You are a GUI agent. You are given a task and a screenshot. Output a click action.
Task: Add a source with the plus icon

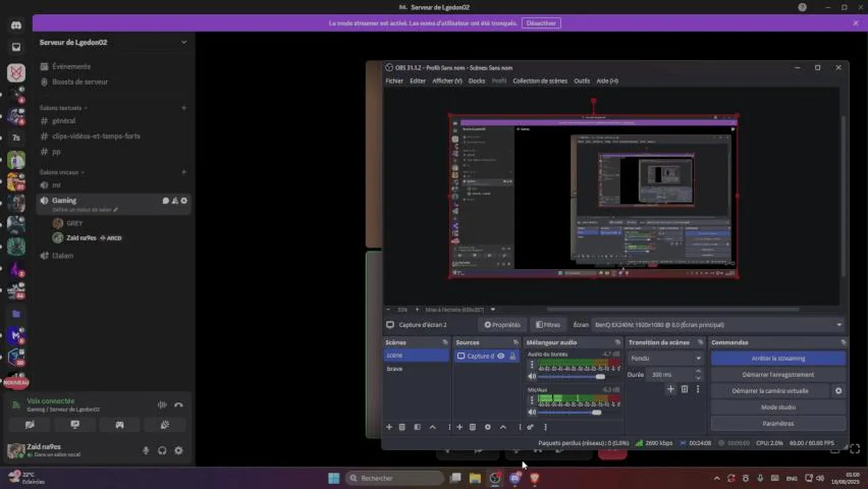pyautogui.click(x=460, y=427)
